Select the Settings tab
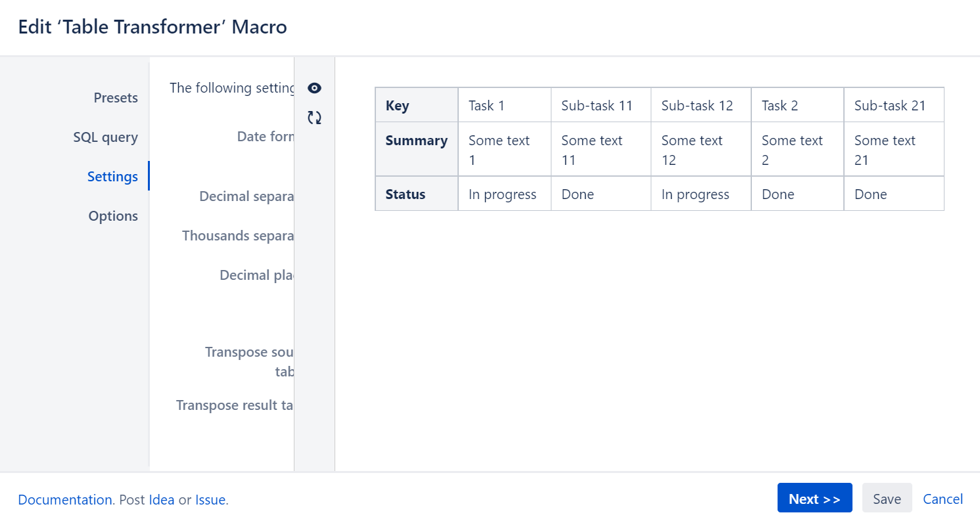Screen dimensions: 980x517 [112, 177]
